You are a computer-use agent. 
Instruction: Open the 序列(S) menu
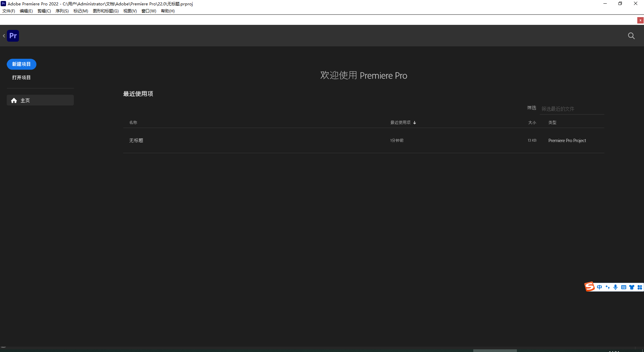click(62, 11)
